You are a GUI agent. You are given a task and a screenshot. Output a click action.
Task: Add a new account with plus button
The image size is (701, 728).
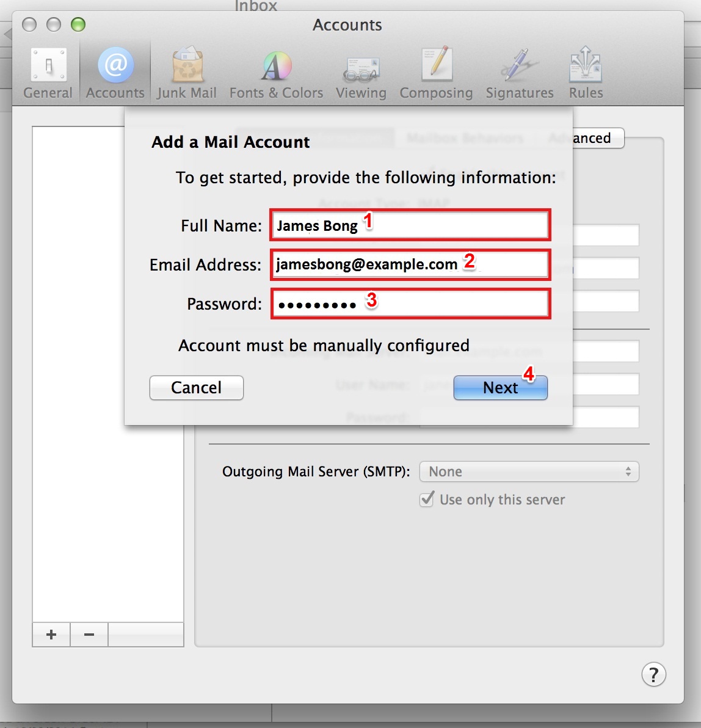(51, 634)
